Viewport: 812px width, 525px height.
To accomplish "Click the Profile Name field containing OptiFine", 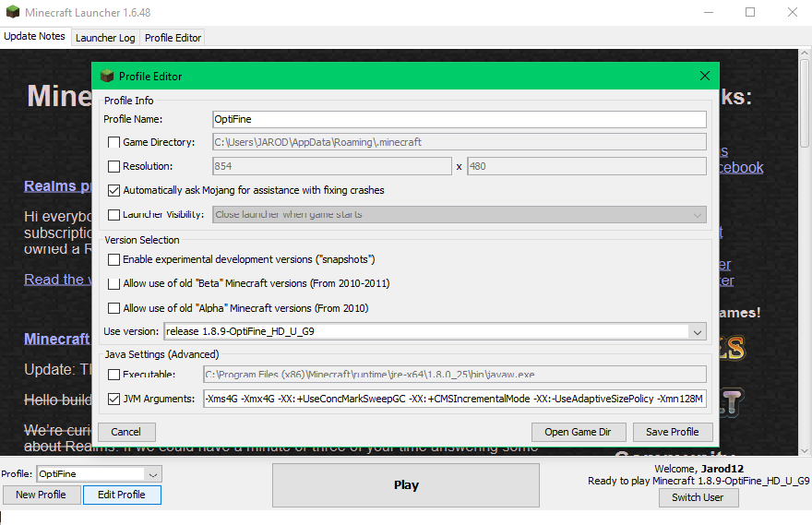I will [x=460, y=119].
